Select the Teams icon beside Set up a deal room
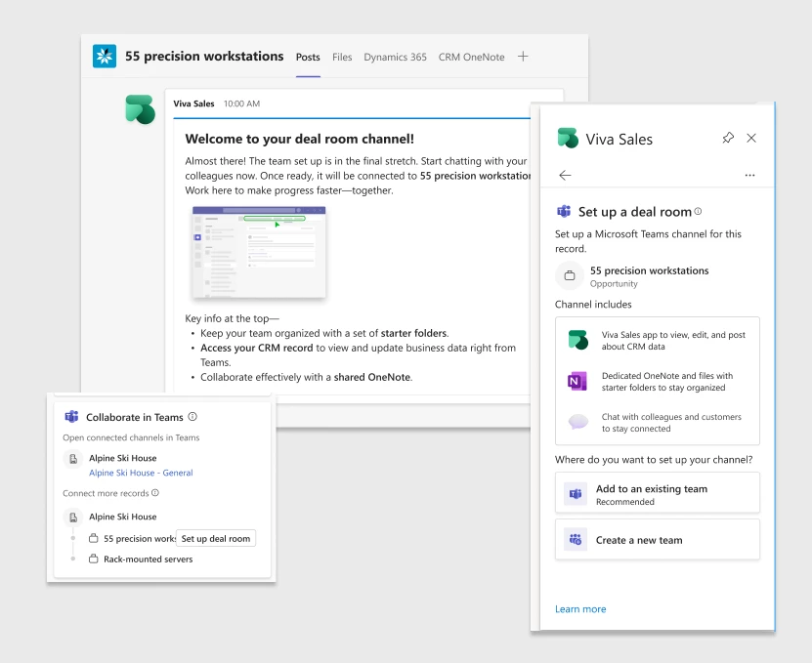 pyautogui.click(x=564, y=210)
